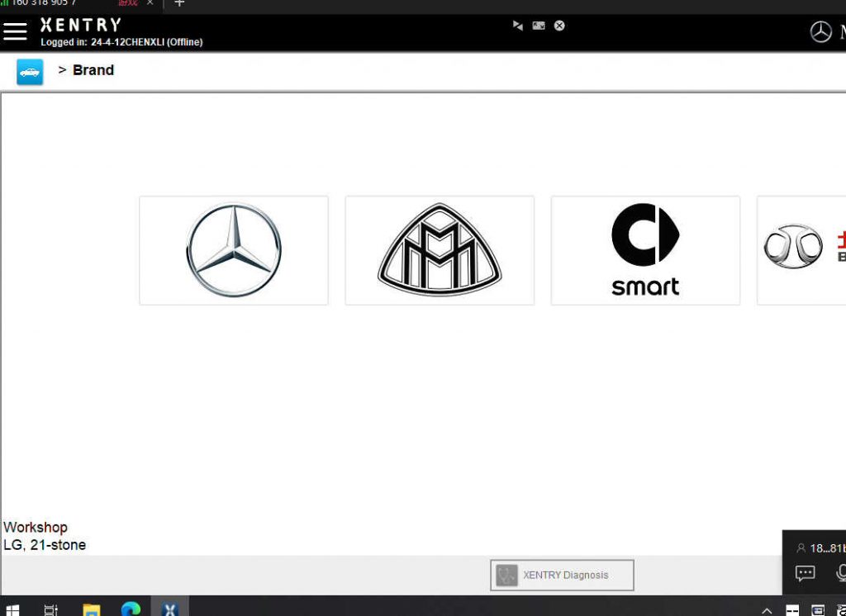This screenshot has height=616, width=846.
Task: Open Task View on the taskbar
Action: coord(50,609)
